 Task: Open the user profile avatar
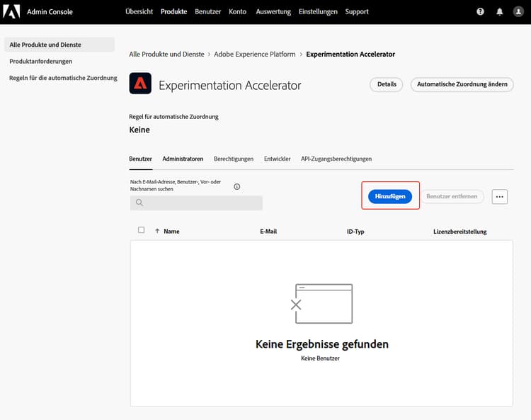518,11
